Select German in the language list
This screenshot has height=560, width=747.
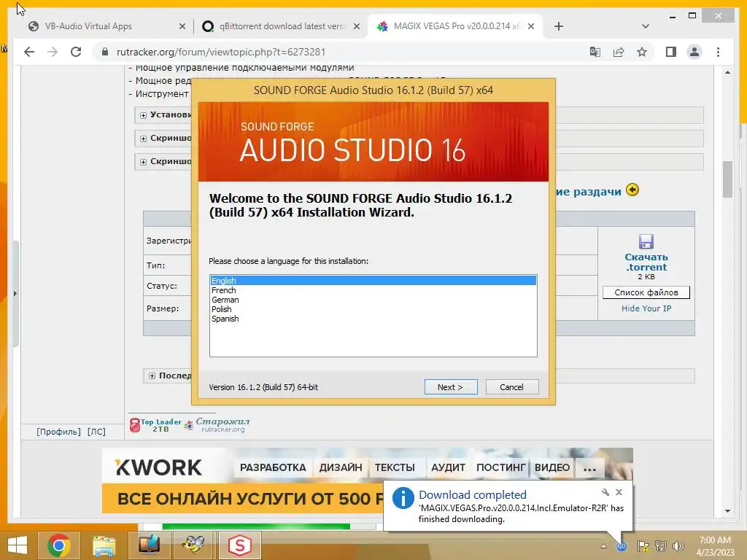(373, 300)
